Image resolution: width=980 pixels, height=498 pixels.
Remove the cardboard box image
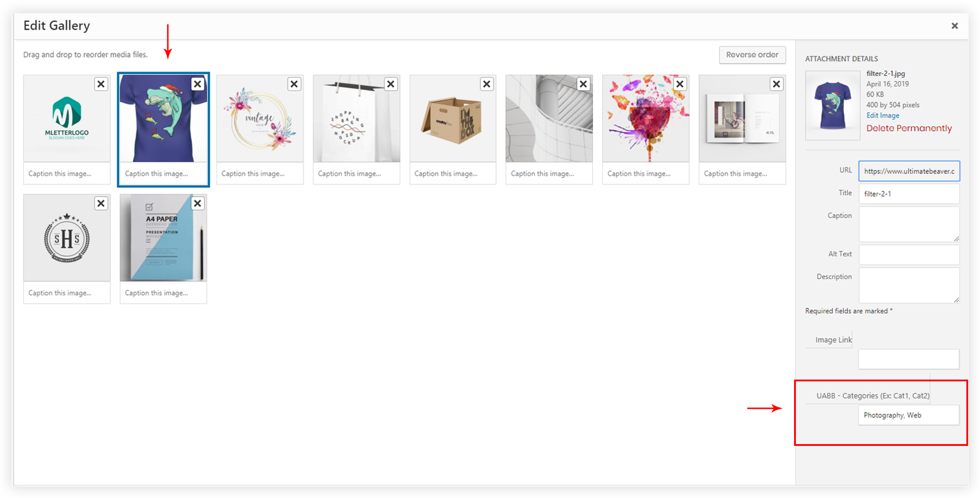click(x=487, y=84)
